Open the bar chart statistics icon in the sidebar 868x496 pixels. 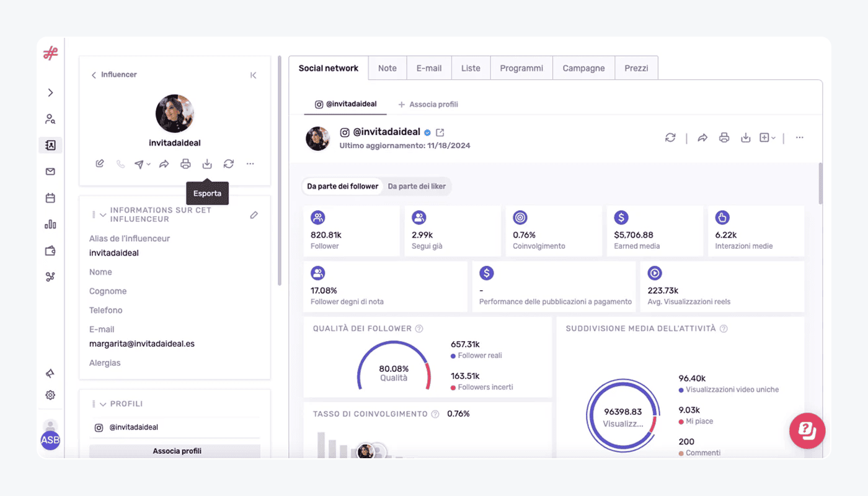(50, 224)
